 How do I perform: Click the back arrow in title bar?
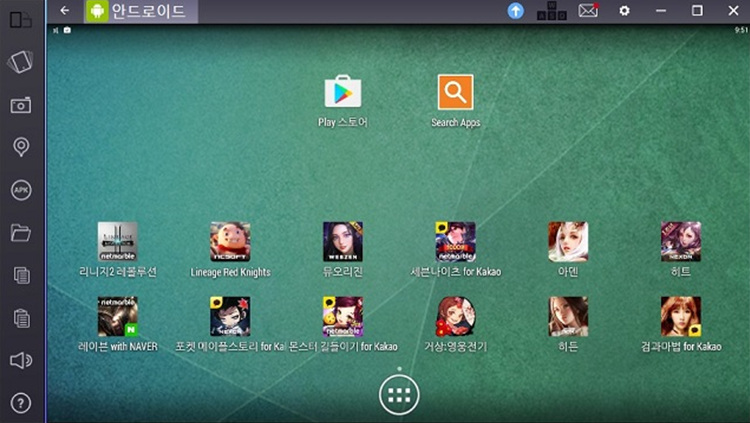[65, 11]
